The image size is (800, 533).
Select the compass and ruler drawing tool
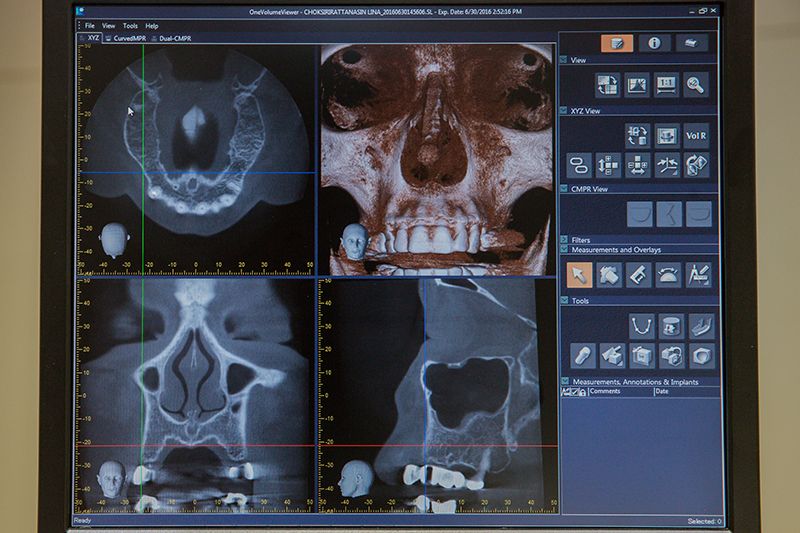point(698,275)
